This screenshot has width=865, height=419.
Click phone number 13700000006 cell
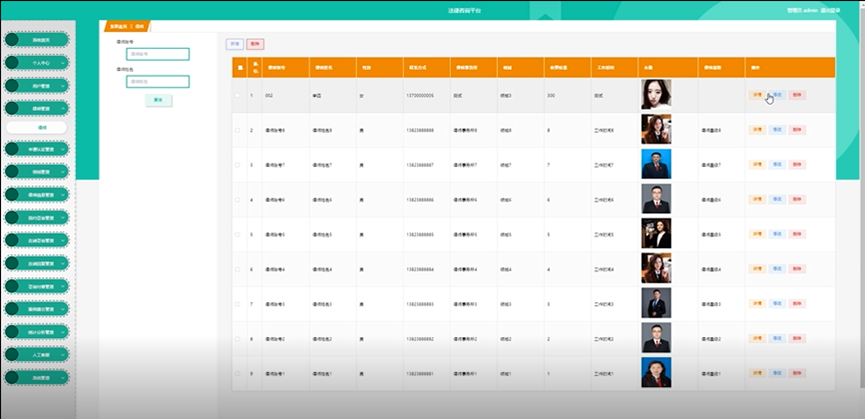[420, 95]
